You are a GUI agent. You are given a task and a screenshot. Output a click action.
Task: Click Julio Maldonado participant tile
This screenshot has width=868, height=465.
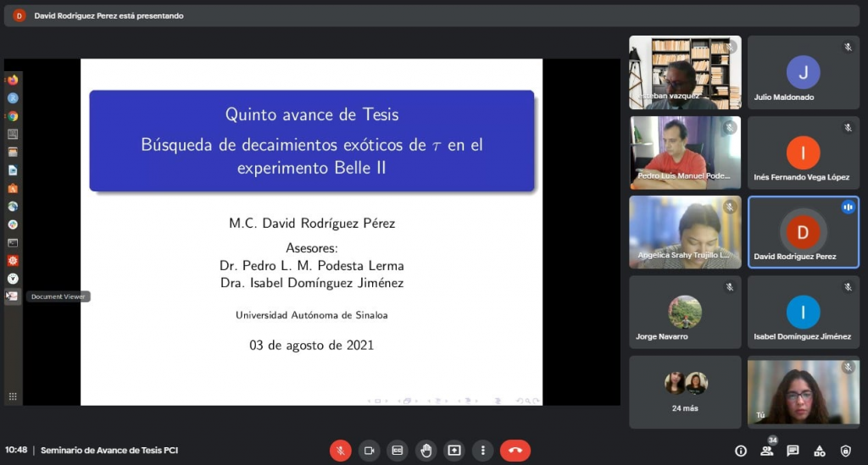point(804,73)
